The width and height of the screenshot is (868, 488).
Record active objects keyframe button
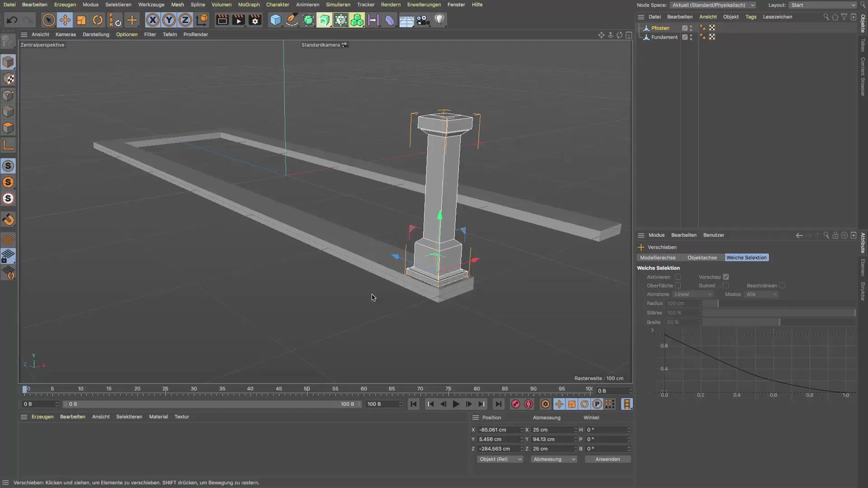pyautogui.click(x=515, y=404)
